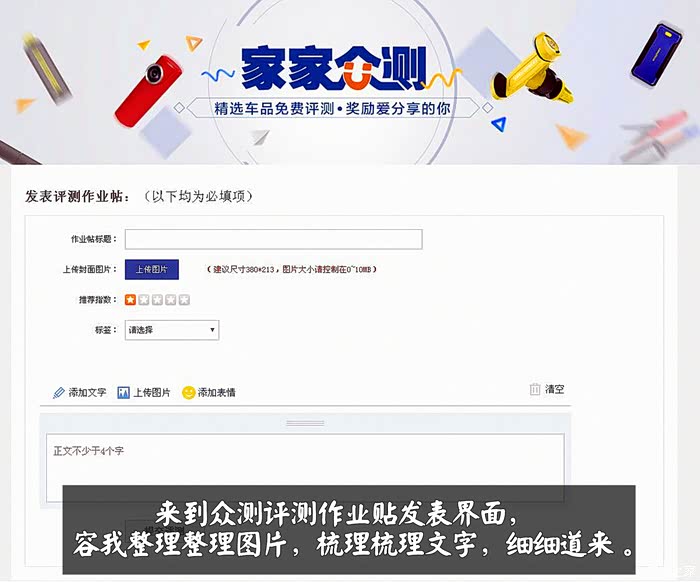
Task: Select the first orange rating star
Action: click(130, 300)
